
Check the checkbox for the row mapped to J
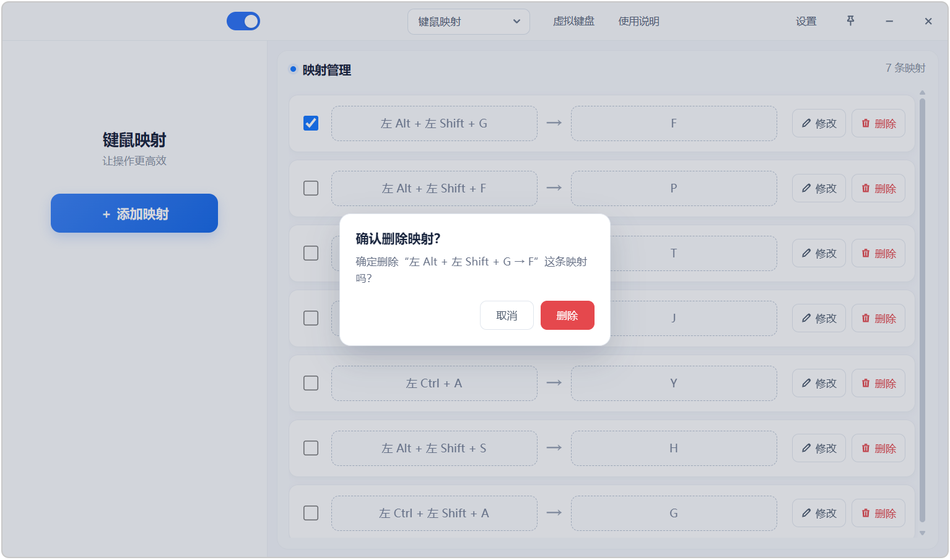coord(311,318)
